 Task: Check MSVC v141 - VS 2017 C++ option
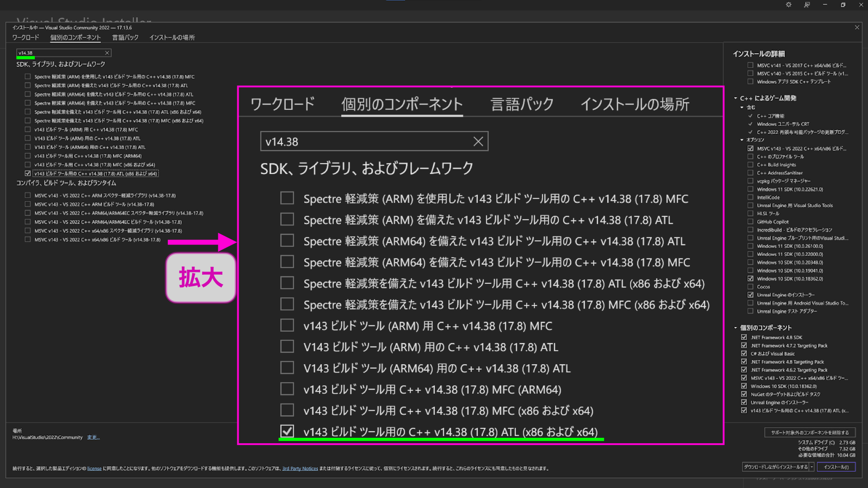(750, 65)
